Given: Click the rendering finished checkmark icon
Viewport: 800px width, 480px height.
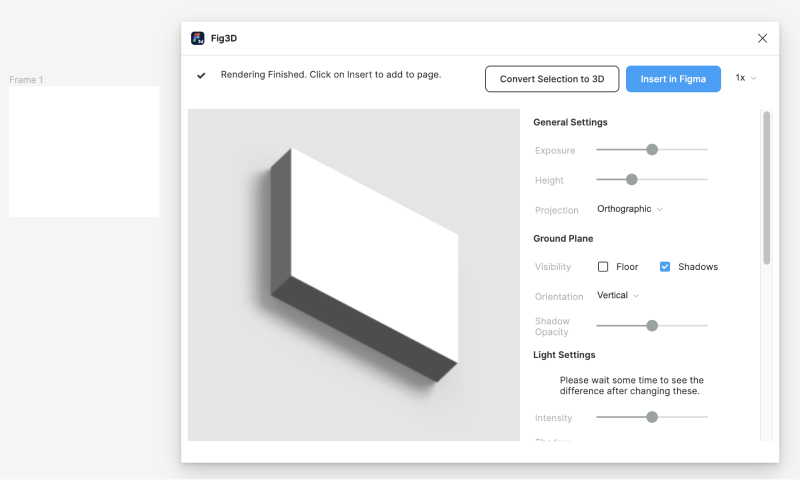Looking at the screenshot, I should [201, 75].
